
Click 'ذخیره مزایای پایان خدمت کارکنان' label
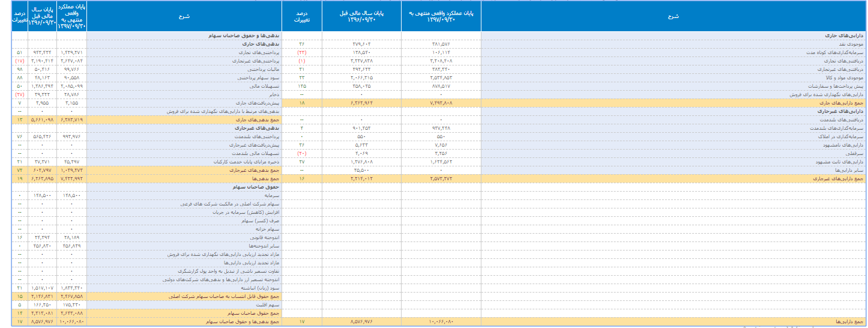click(x=245, y=162)
